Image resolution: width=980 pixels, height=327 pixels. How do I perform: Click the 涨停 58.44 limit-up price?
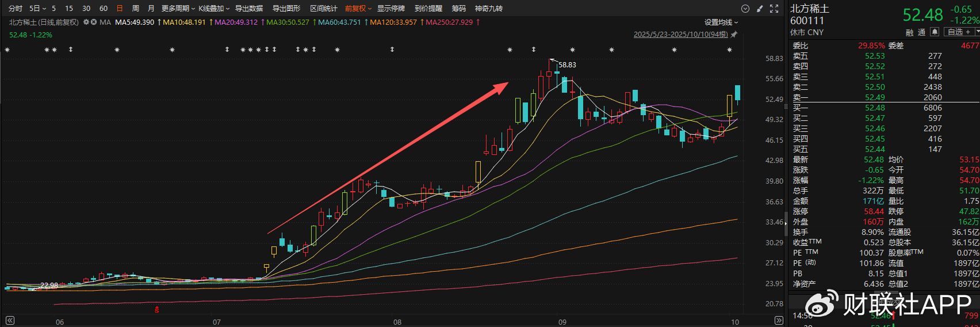(874, 211)
